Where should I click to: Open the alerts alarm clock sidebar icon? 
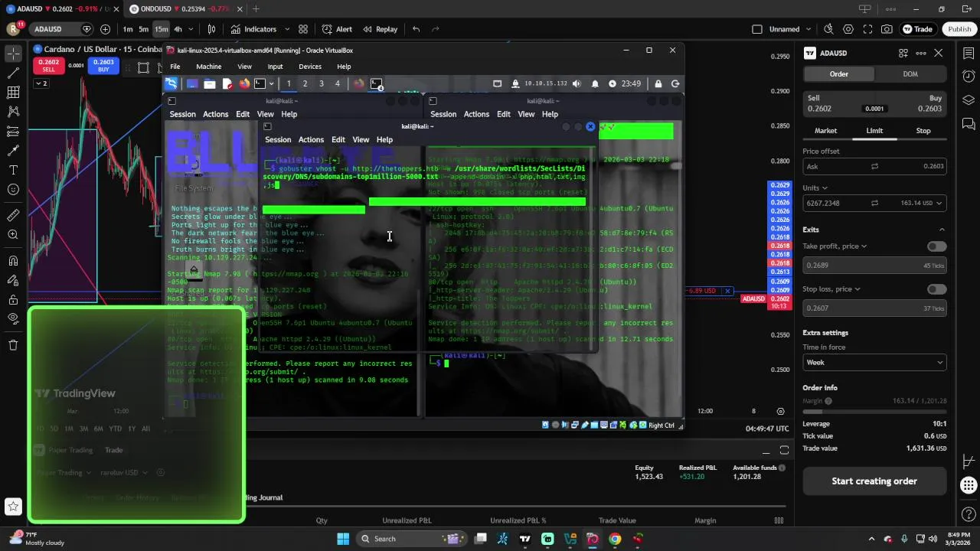(x=969, y=77)
